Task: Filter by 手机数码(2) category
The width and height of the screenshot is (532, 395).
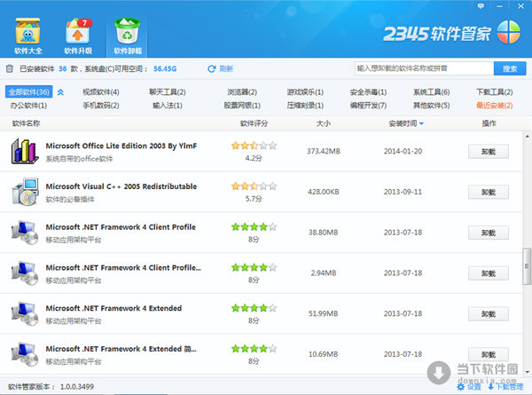Action: 101,106
